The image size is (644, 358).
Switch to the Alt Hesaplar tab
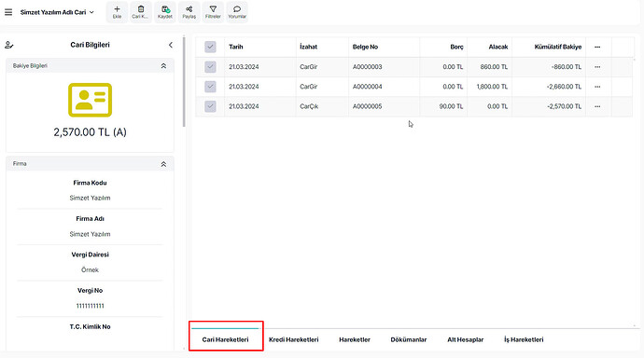point(466,339)
